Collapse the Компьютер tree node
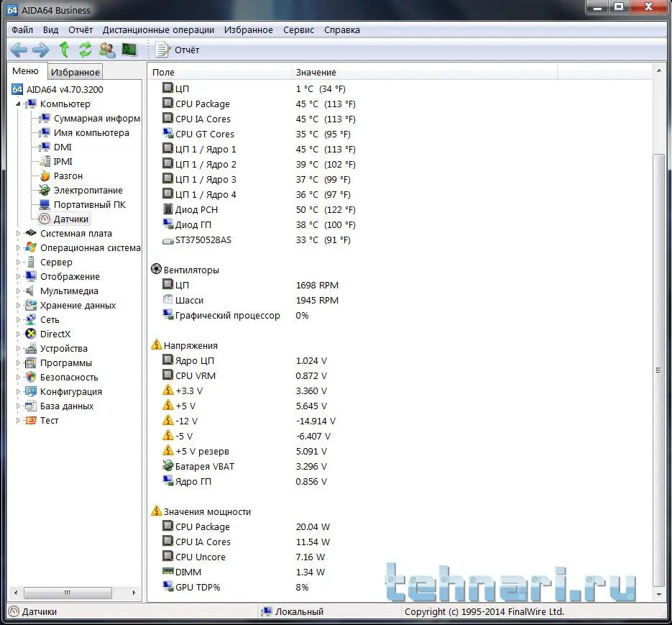 click(x=19, y=104)
